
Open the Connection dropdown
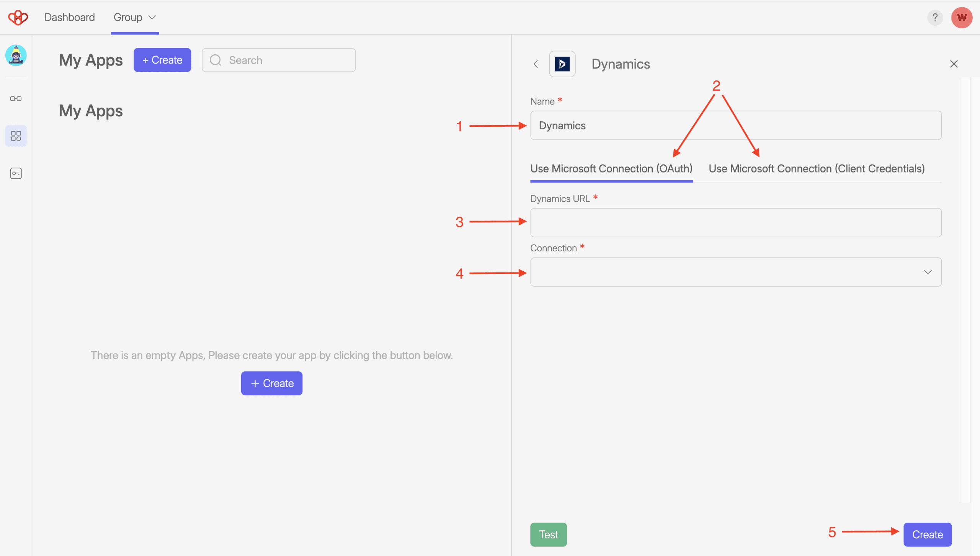pos(736,272)
